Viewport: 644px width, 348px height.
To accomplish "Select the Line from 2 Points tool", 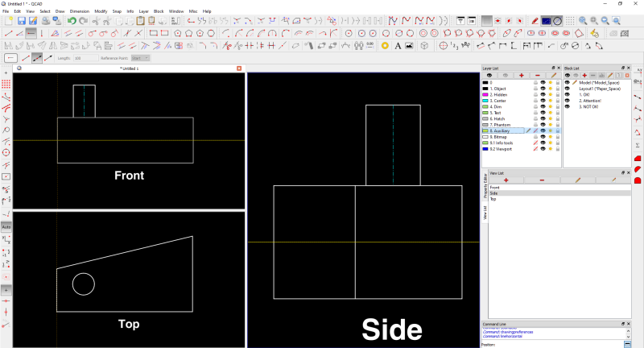I will [x=9, y=33].
